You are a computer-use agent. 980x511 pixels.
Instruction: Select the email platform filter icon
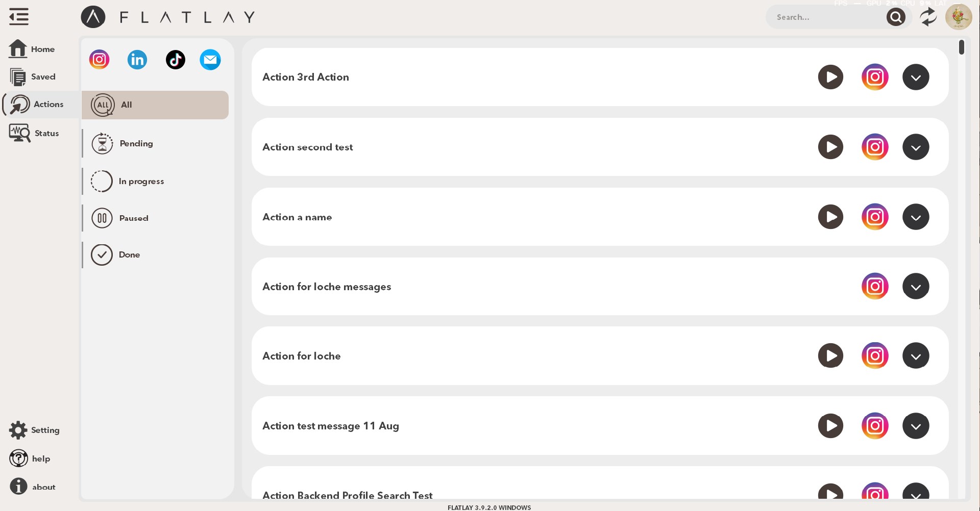pos(210,60)
